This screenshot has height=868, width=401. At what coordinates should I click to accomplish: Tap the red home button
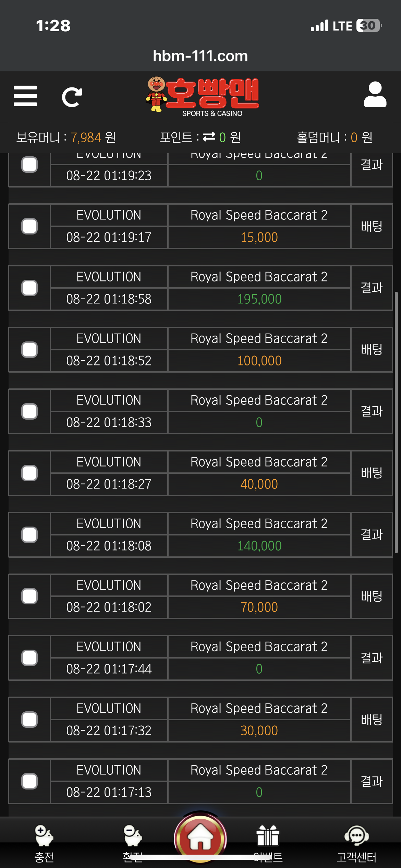point(200,838)
